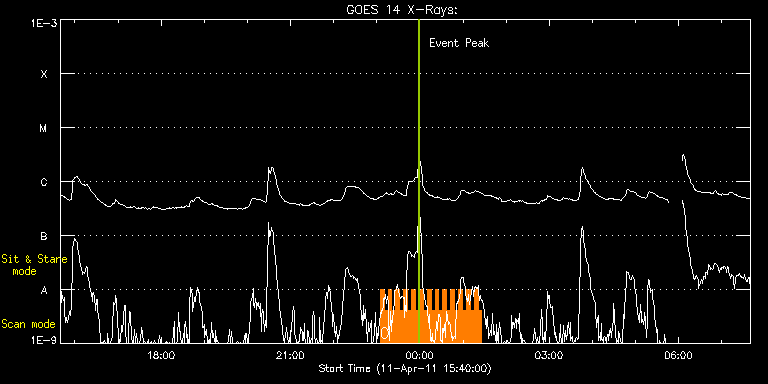Viewport: 768px width, 384px height.
Task: Click the Start Time axis caption
Action: (x=405, y=368)
